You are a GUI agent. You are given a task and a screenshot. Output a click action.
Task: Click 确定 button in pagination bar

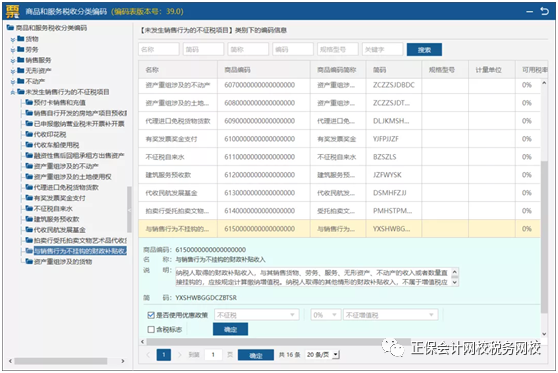click(256, 355)
